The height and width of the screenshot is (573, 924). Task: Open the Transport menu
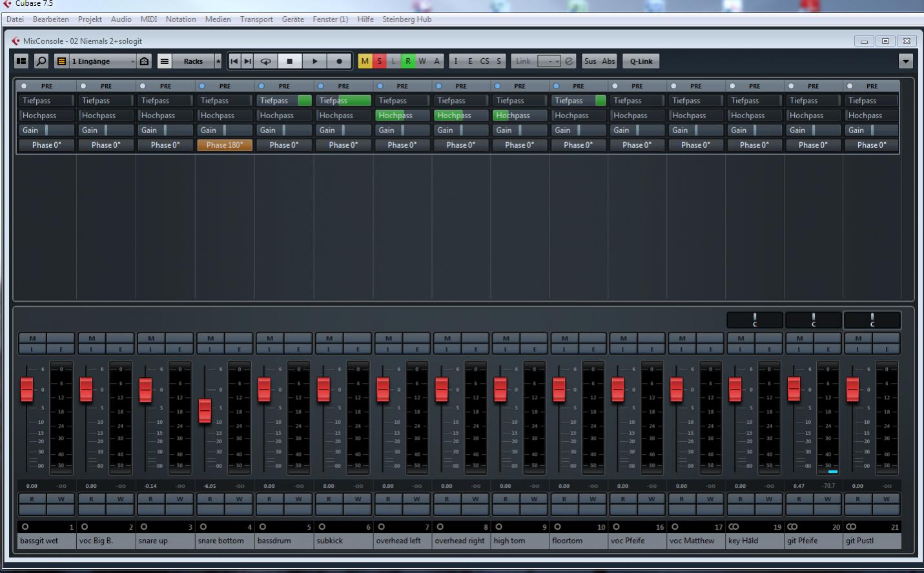(x=256, y=19)
